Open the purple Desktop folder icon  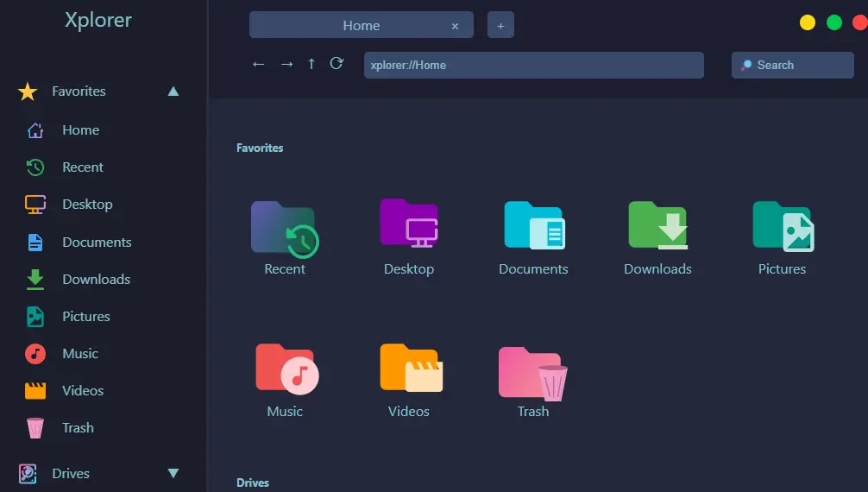click(408, 223)
